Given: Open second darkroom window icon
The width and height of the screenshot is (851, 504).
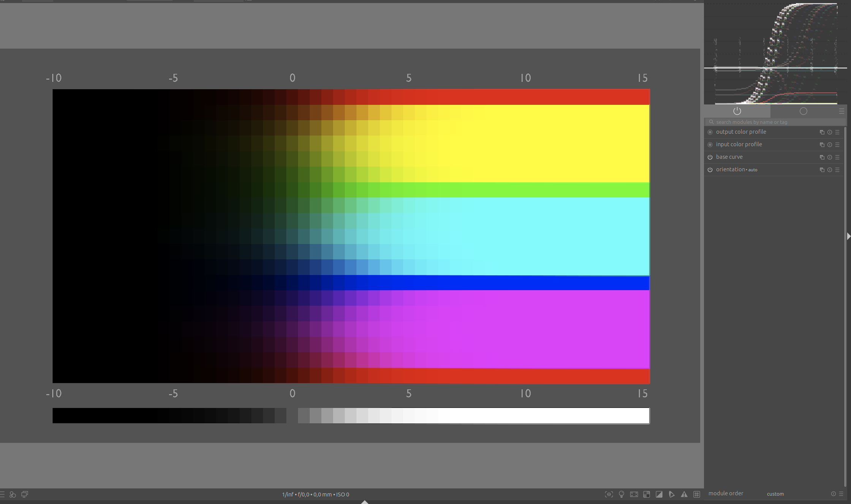Looking at the screenshot, I should (25, 494).
